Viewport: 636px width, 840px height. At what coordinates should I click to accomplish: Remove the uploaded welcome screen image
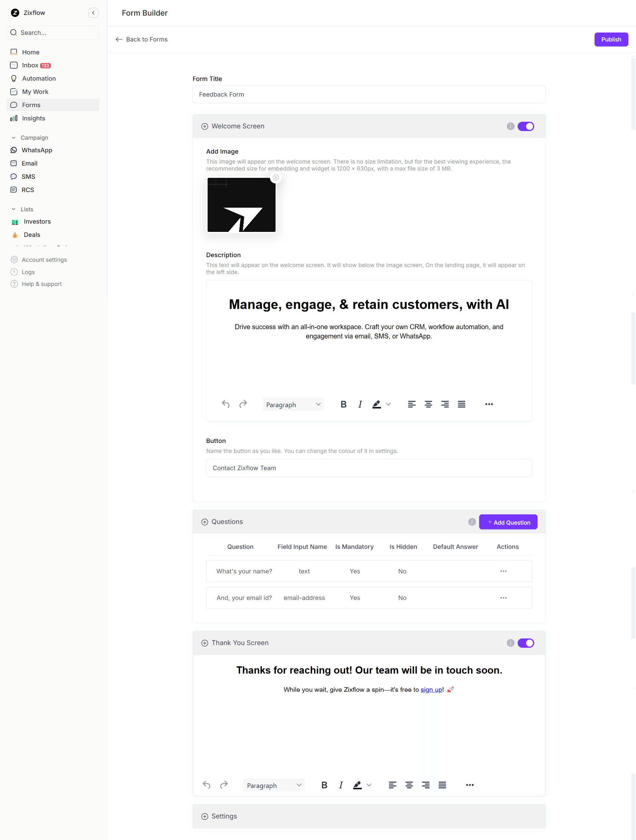coord(276,177)
